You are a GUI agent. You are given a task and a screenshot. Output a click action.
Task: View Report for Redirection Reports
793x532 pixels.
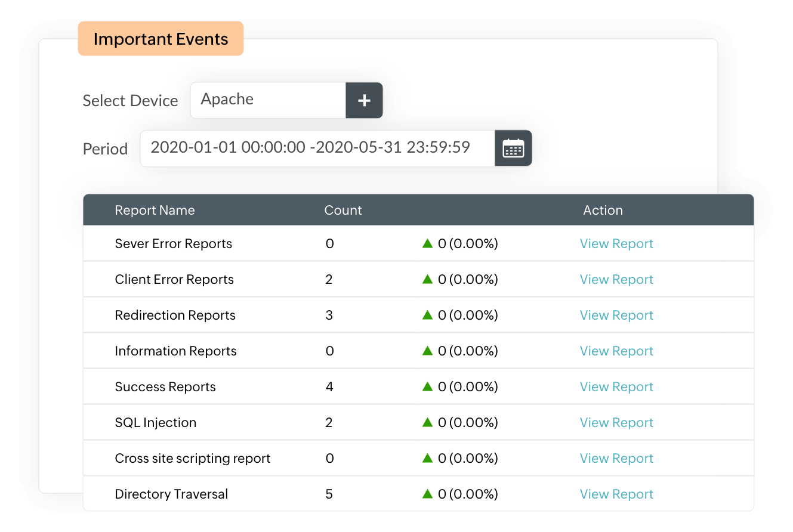click(x=616, y=315)
